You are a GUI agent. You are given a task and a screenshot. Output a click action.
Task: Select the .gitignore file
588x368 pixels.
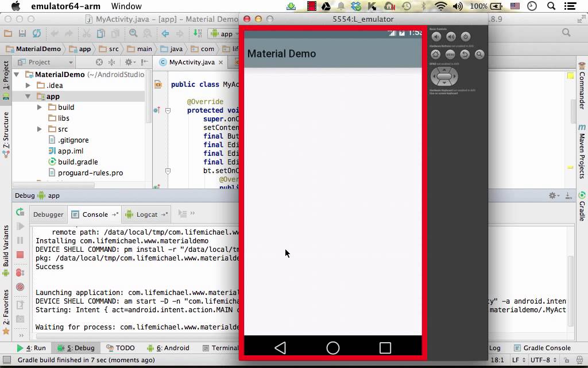(x=69, y=140)
